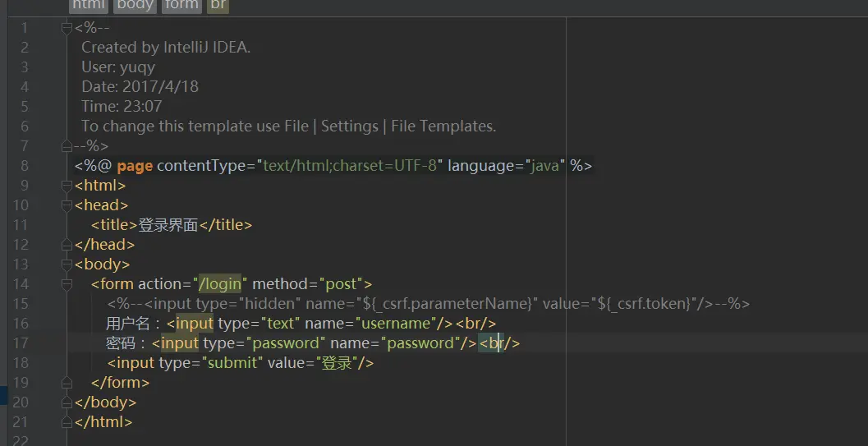This screenshot has height=446, width=868.
Task: Click fold marker beside closing </head> tag
Action: (67, 245)
